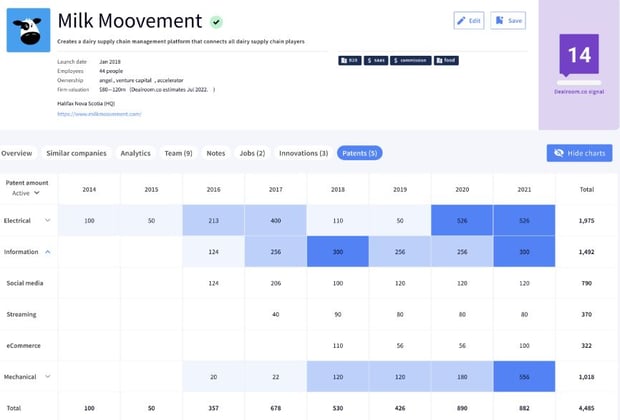620x420 pixels.
Task: Toggle Hide charts visibility button
Action: 579,153
